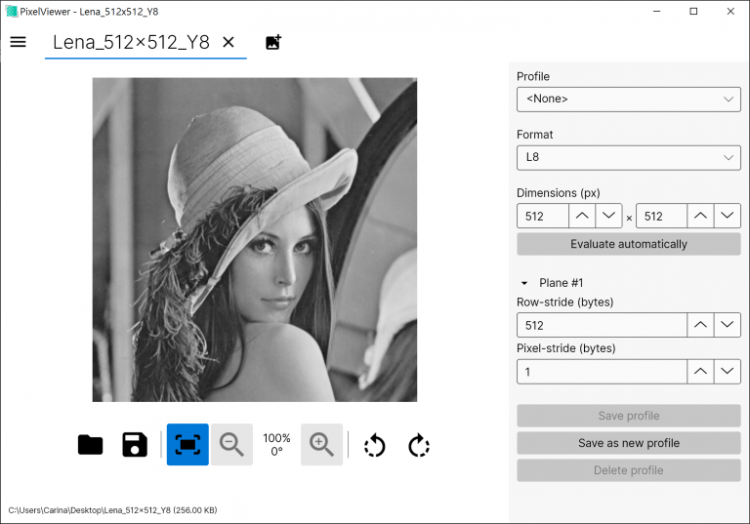Screen dimensions: 750x524
Task: Increase the Row-stride value
Action: (700, 325)
